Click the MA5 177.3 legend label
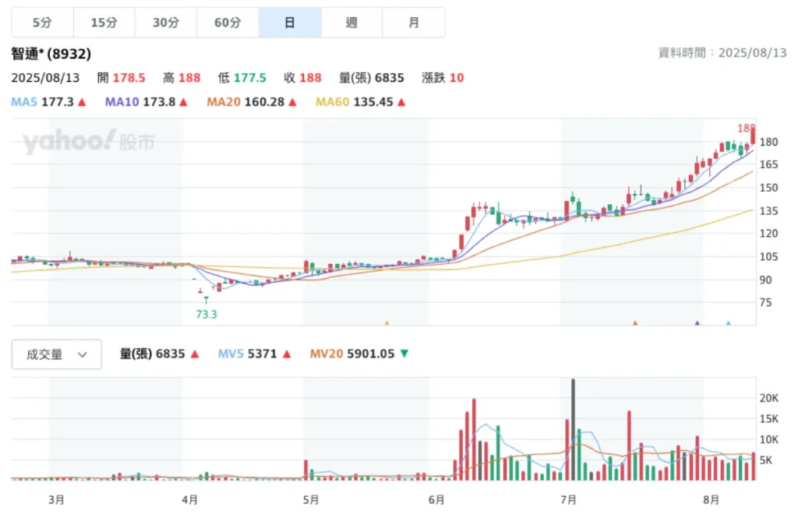Image resolution: width=798 pixels, height=532 pixels. 48,102
